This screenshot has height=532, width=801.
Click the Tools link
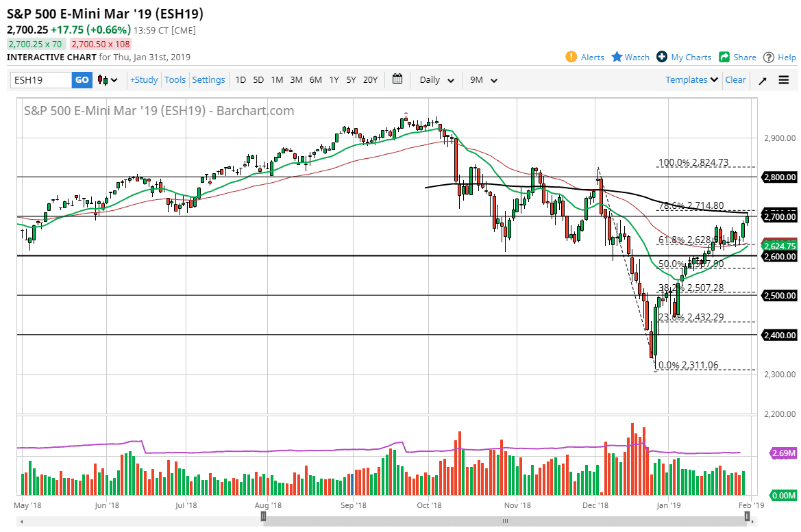175,79
